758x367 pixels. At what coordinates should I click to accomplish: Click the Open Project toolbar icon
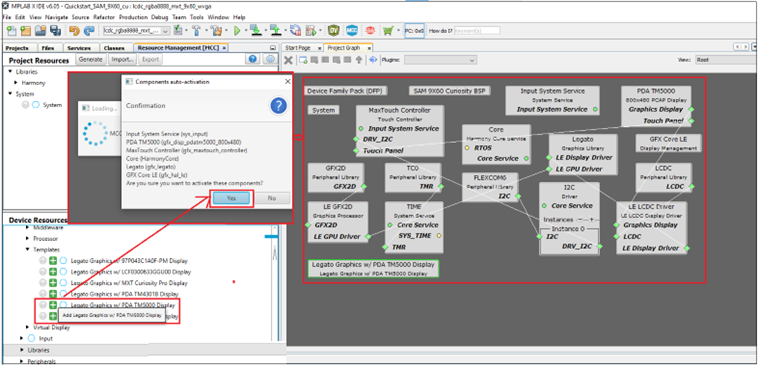coord(40,30)
